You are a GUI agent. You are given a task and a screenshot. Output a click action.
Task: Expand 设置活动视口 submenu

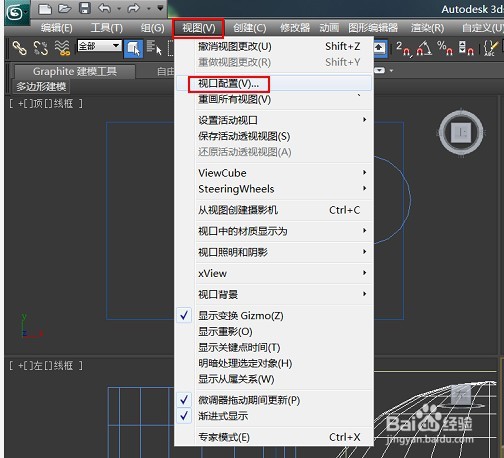point(273,120)
